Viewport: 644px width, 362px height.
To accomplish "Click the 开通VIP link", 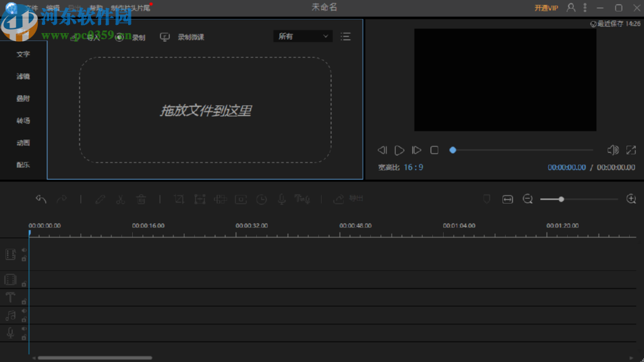I will (x=546, y=8).
